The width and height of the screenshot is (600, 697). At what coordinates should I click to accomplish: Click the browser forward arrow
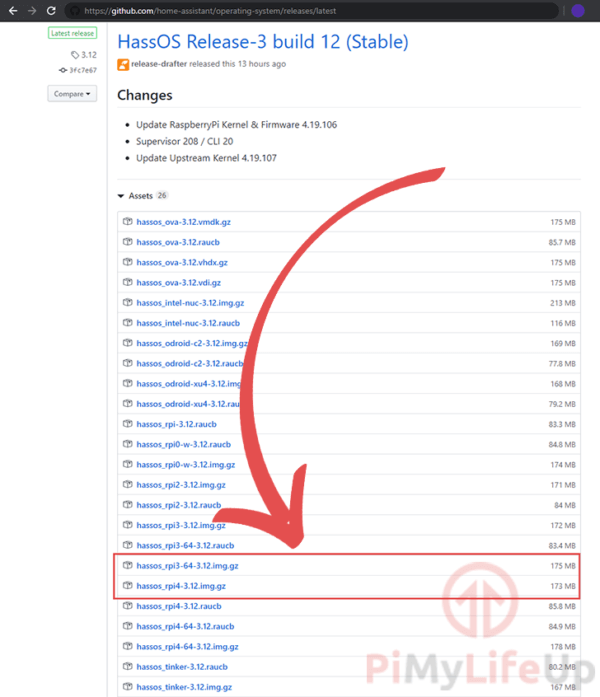[30, 11]
